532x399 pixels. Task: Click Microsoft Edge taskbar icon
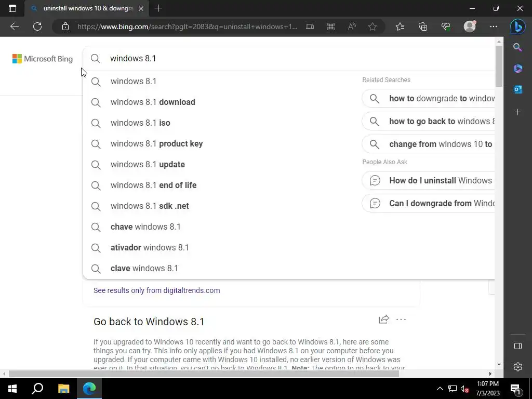pos(89,389)
